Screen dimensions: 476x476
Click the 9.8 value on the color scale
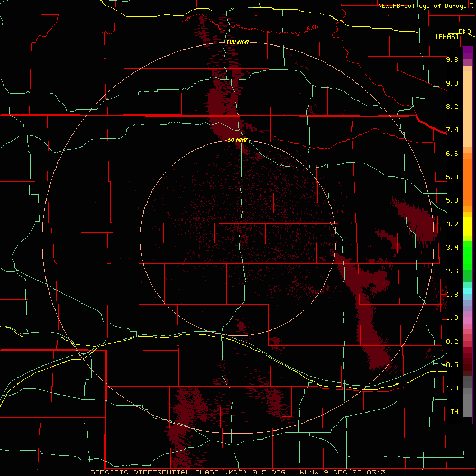[452, 59]
